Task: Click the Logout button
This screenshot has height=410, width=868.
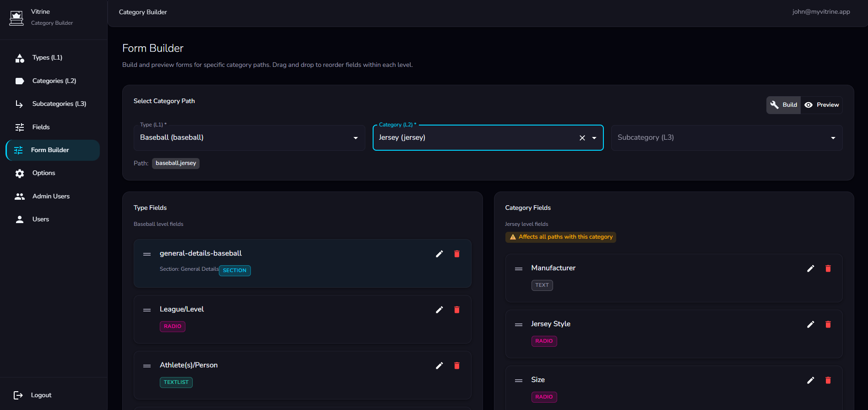Action: [41, 395]
